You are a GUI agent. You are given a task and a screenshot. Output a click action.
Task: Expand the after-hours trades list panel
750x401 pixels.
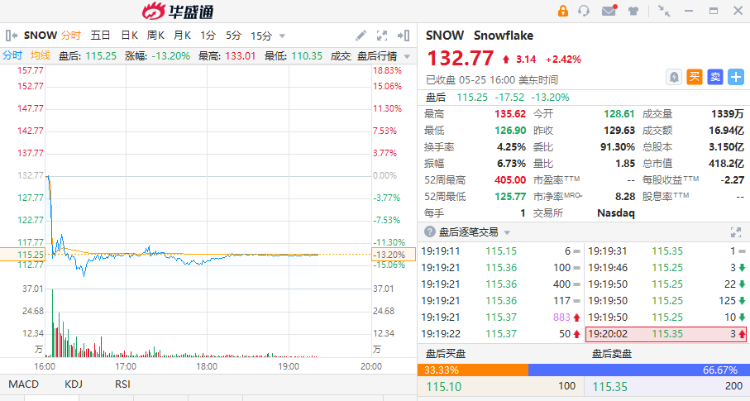736,233
